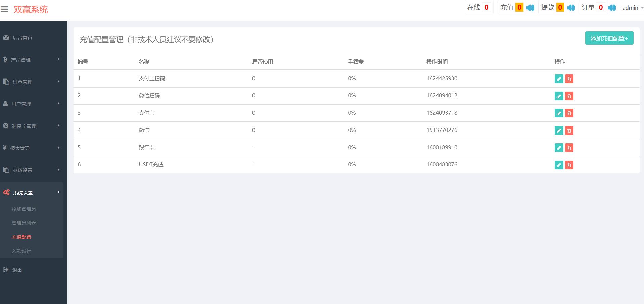The image size is (644, 304).
Task: Expand the 参数设置 arrow
Action: [58, 170]
